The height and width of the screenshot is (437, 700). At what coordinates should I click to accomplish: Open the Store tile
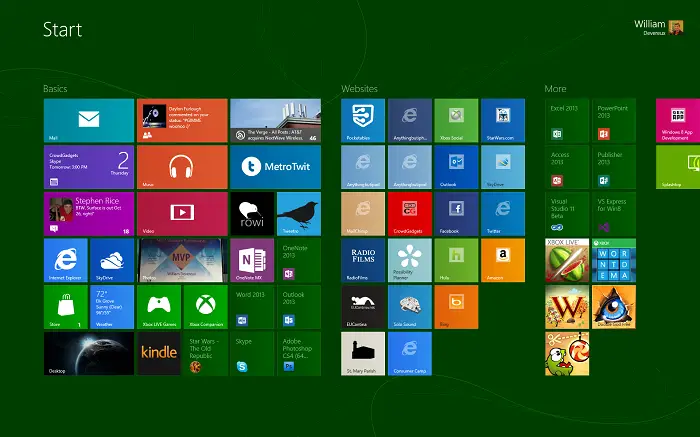[x=66, y=307]
